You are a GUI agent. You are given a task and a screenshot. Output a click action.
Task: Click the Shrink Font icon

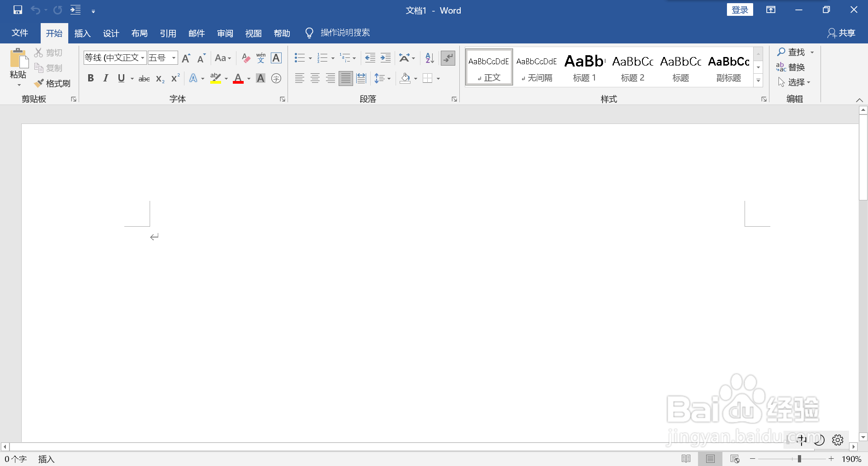click(201, 58)
